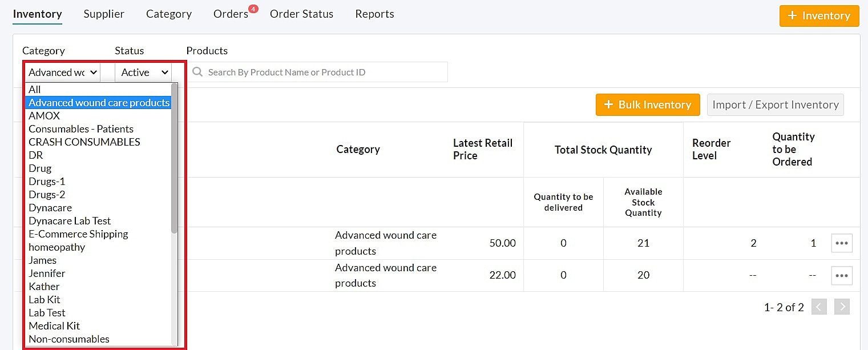Click Import / Export Inventory button
The width and height of the screenshot is (868, 350).
775,105
